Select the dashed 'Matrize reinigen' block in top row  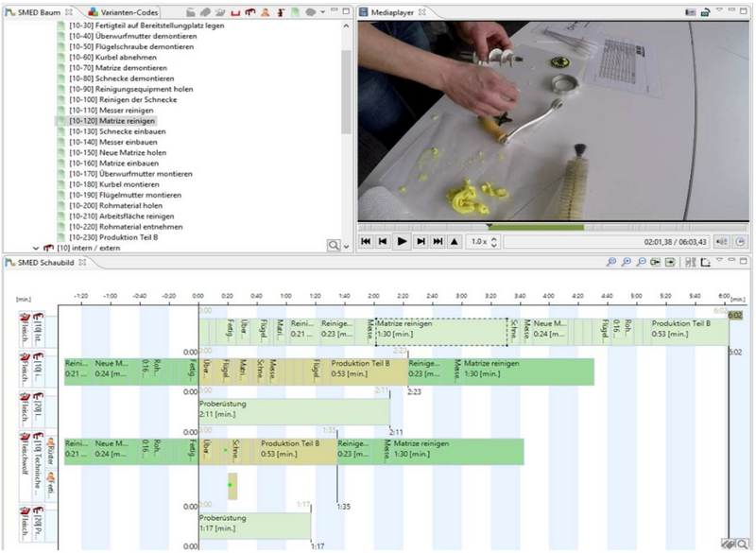440,332
